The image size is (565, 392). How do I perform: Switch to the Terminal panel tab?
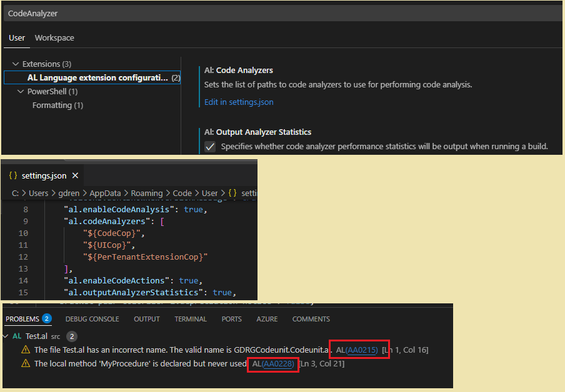pyautogui.click(x=191, y=319)
